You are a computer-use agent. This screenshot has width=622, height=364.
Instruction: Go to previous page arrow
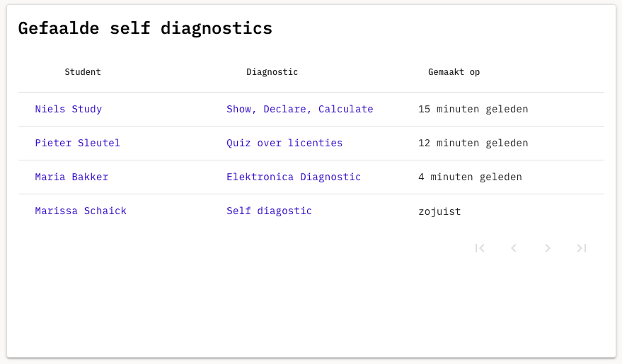514,248
